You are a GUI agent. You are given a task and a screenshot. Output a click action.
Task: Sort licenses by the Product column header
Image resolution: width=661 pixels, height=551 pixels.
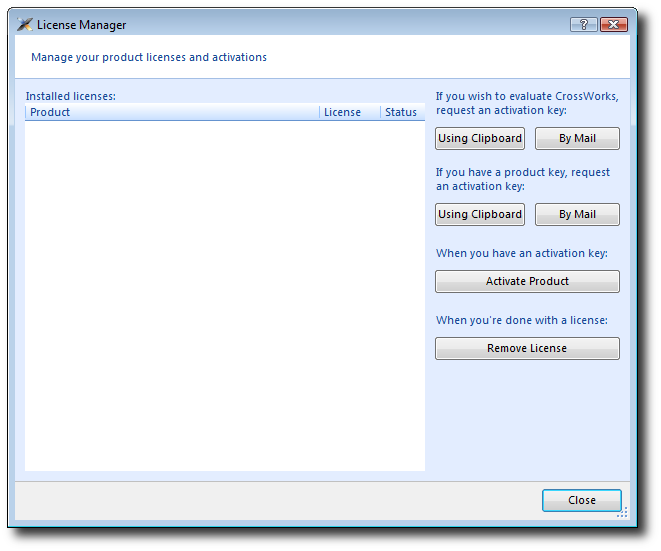[x=170, y=112]
